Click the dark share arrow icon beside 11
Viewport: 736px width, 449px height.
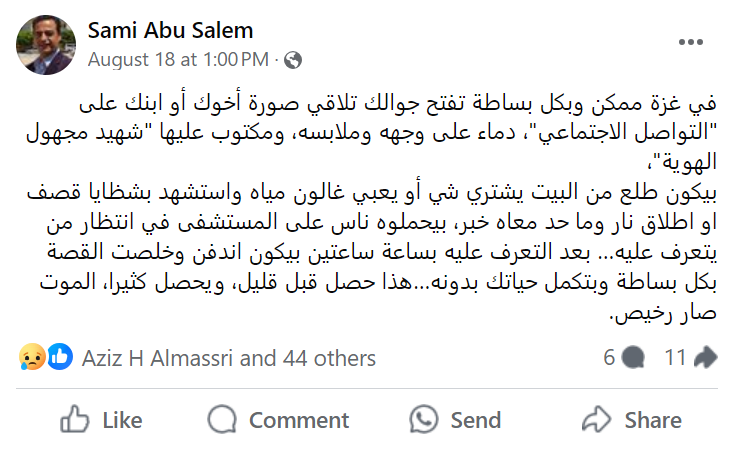click(705, 358)
